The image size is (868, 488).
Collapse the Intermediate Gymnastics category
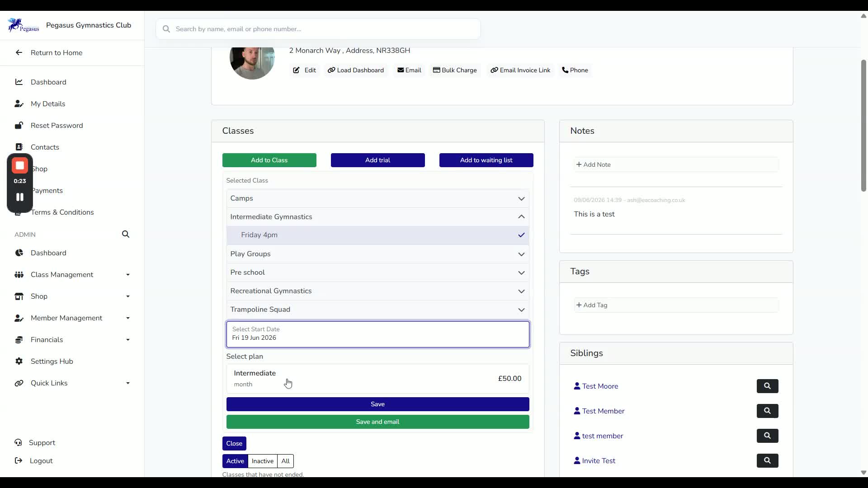tap(377, 217)
